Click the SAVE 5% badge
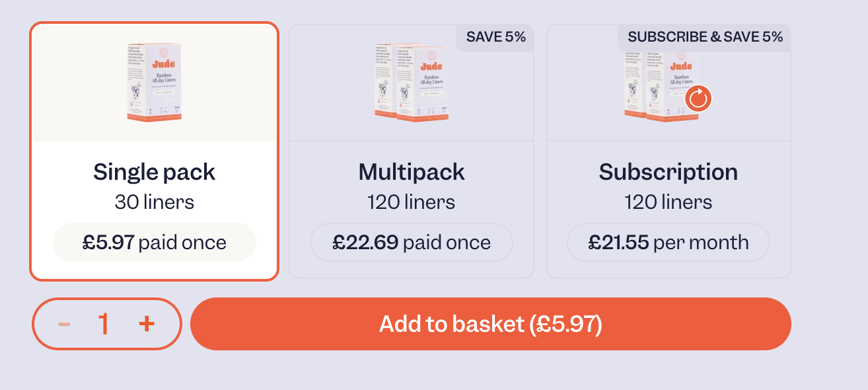 coord(495,37)
